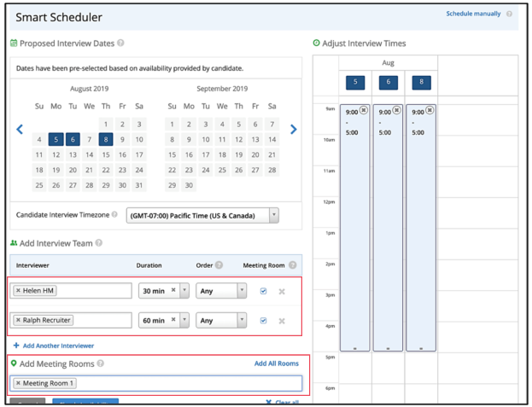The height and width of the screenshot is (407, 532).
Task: Click Add Another Interviewer link
Action: pyautogui.click(x=58, y=346)
